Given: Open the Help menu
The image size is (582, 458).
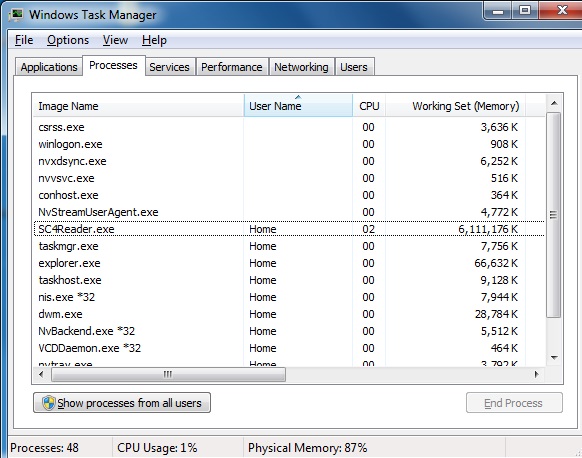Looking at the screenshot, I should pyautogui.click(x=154, y=40).
